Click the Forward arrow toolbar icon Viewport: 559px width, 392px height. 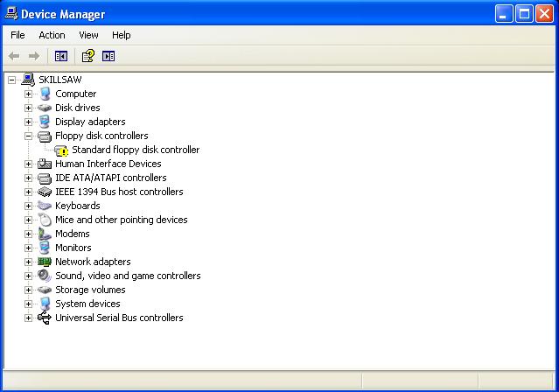click(34, 56)
